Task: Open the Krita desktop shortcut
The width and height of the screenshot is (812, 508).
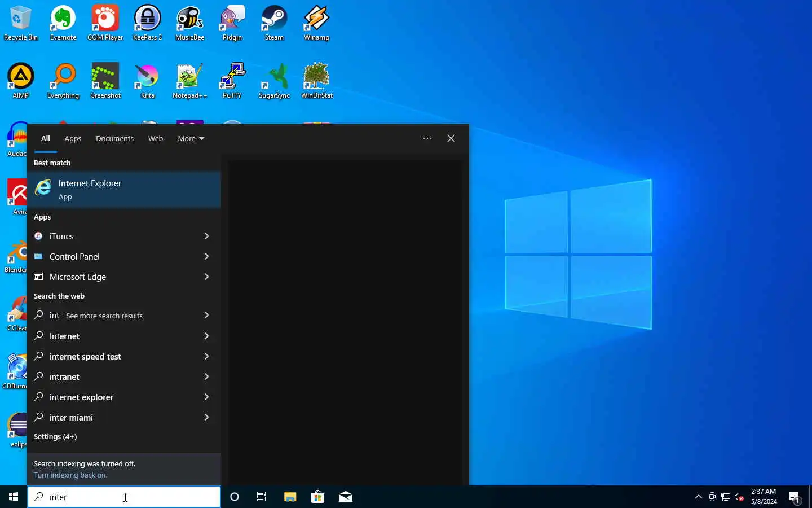Action: point(148,81)
